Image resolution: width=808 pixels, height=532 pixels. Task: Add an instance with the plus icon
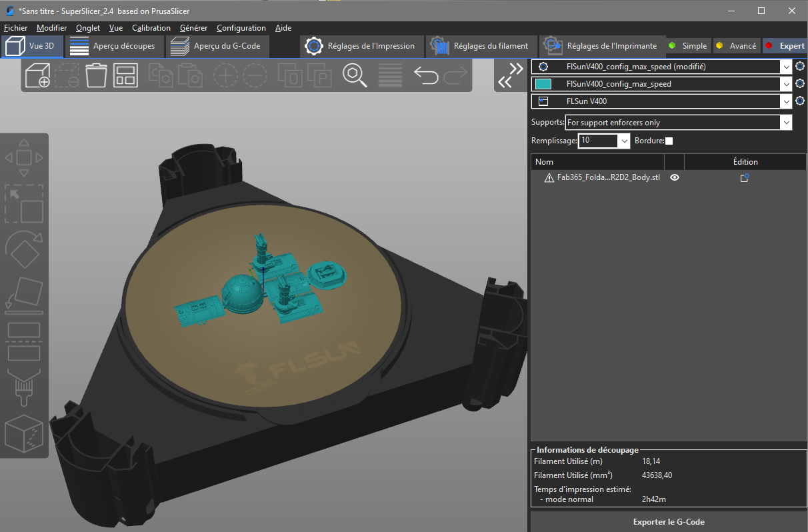coord(225,75)
